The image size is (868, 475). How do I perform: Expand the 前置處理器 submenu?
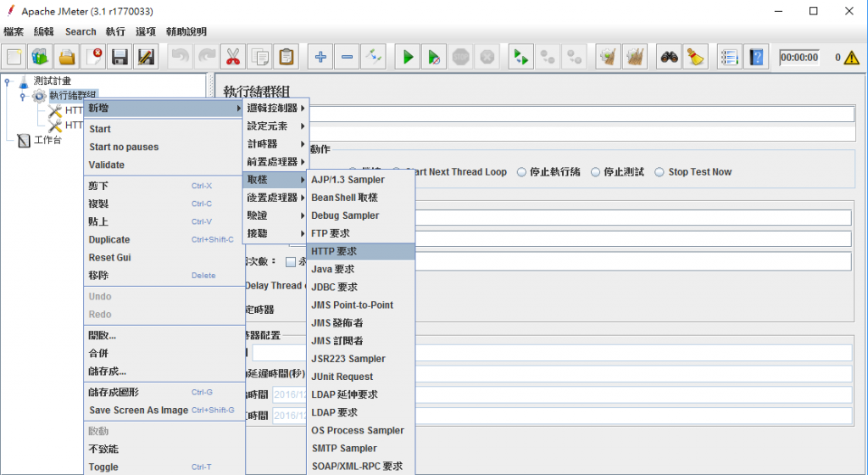(x=275, y=162)
